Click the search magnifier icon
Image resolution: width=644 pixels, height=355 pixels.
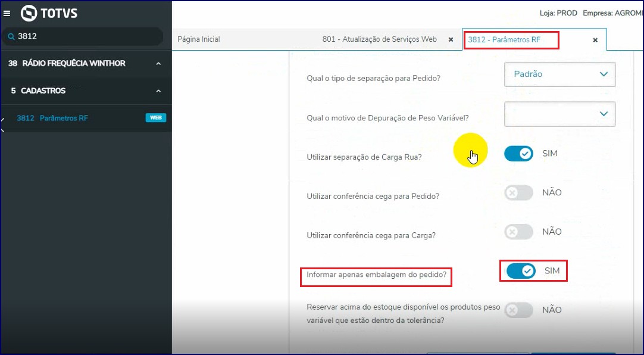pos(11,36)
